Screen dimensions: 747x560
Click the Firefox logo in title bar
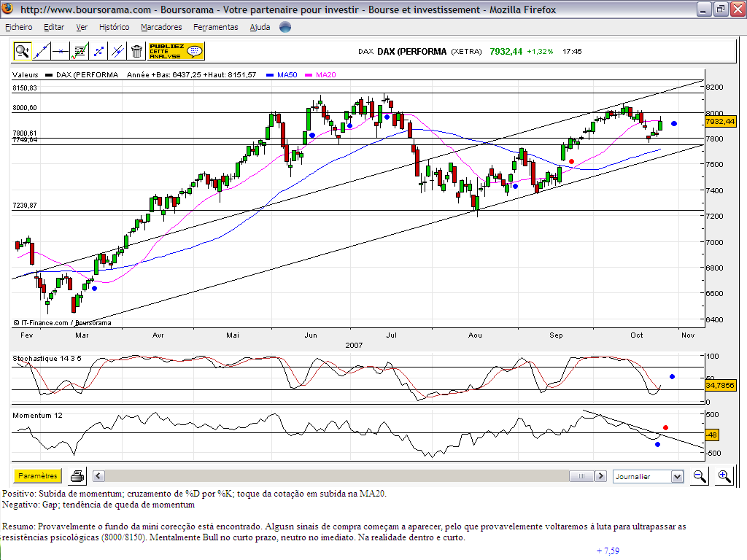click(x=8, y=9)
